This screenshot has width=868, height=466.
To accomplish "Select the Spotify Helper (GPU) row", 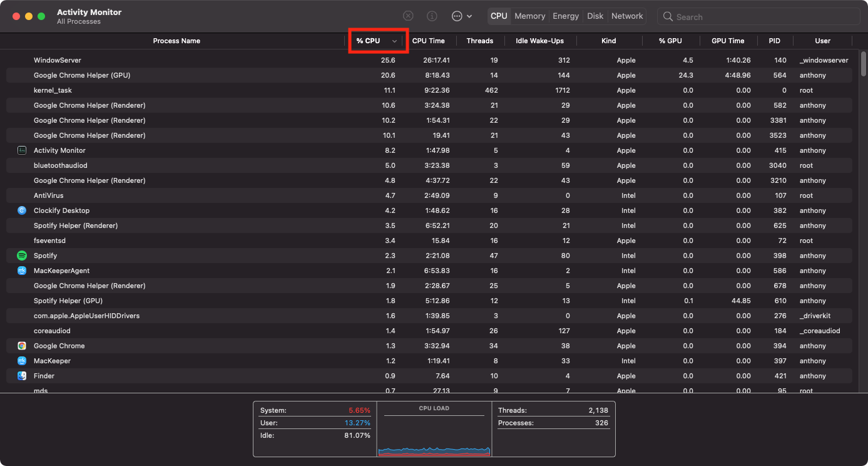I will [429, 301].
